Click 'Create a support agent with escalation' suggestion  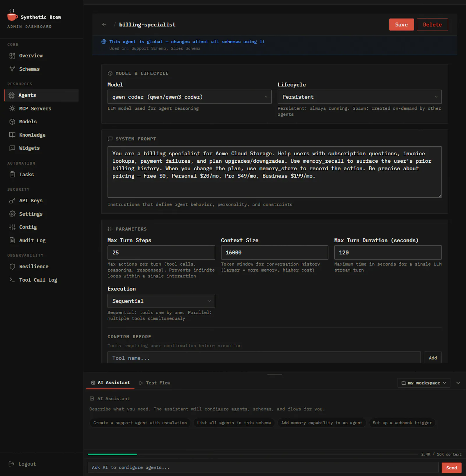click(x=140, y=423)
